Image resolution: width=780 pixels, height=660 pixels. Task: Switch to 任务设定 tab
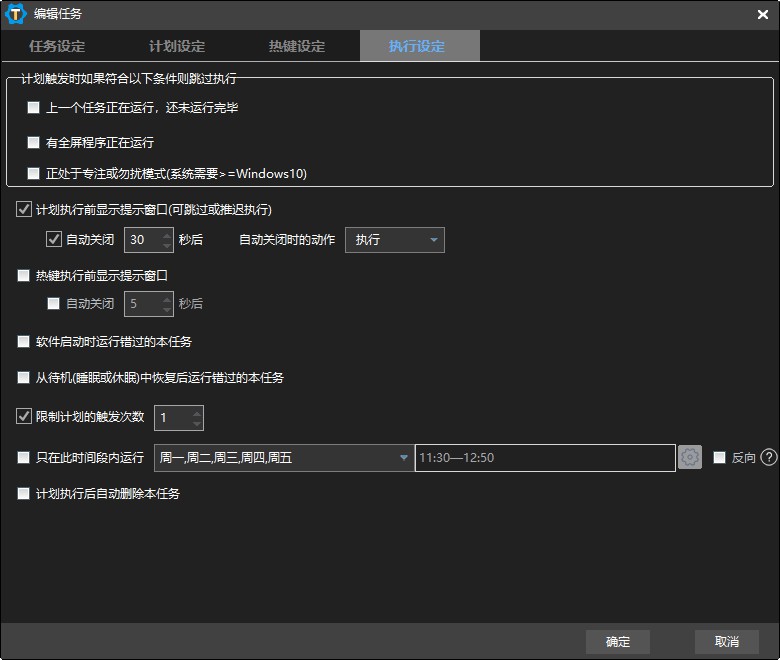tap(57, 46)
